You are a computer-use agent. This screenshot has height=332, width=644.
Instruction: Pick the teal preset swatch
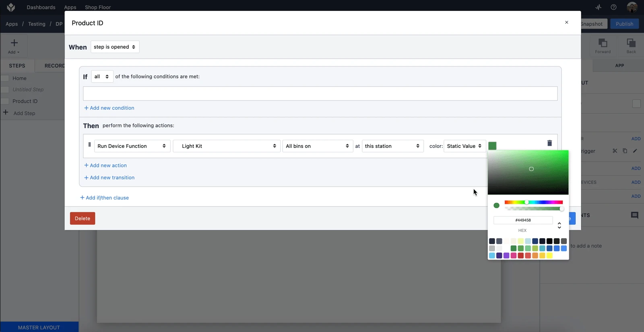[x=542, y=248]
